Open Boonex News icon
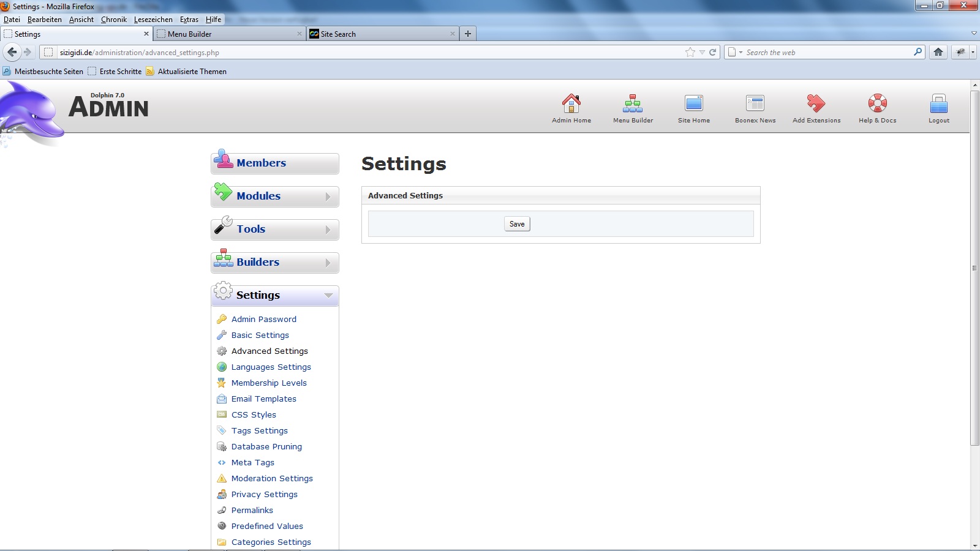980x551 pixels. tap(755, 103)
